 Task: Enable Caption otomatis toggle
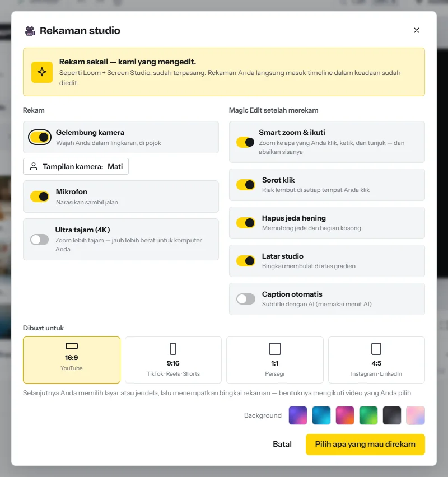(x=246, y=299)
